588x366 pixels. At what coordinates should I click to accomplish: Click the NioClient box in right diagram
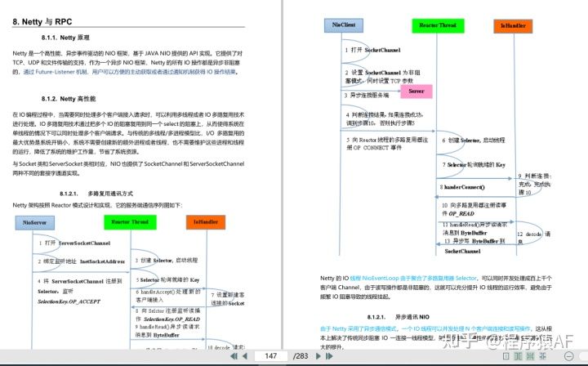click(x=344, y=25)
